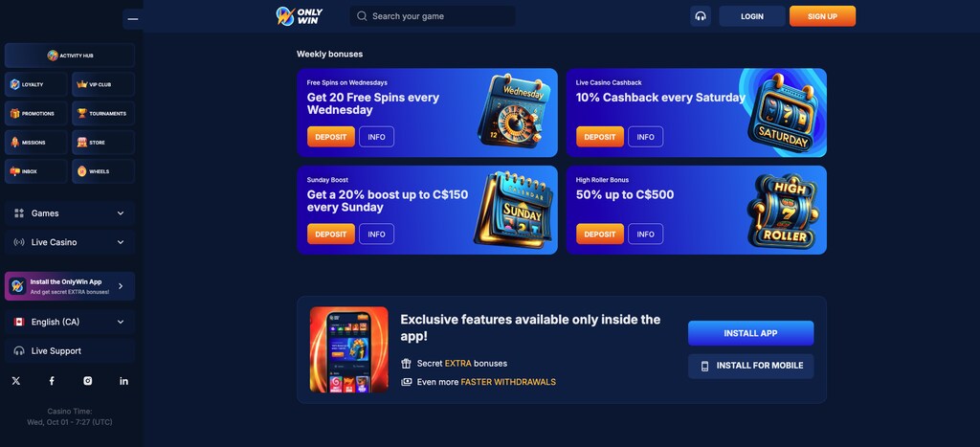This screenshot has height=447, width=980.
Task: Open the Promotions menu item
Action: coord(35,113)
